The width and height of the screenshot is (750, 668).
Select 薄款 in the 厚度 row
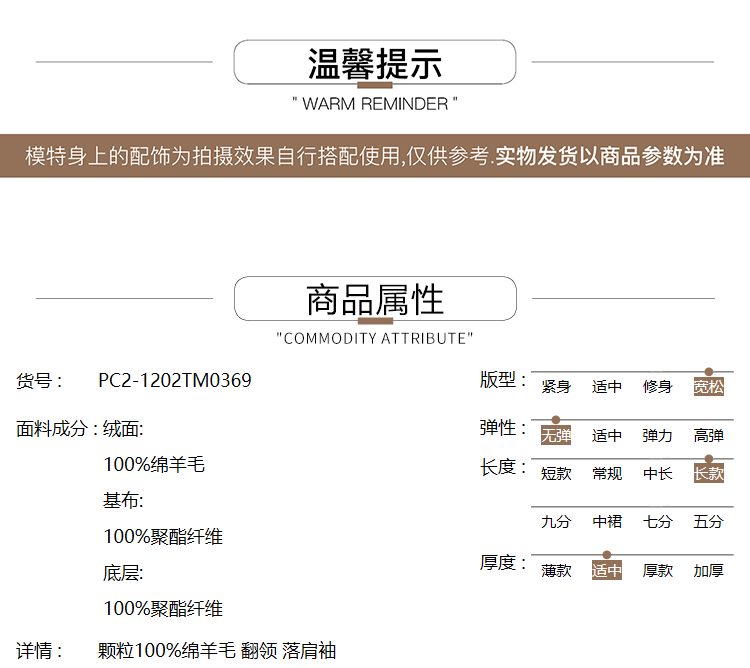556,571
